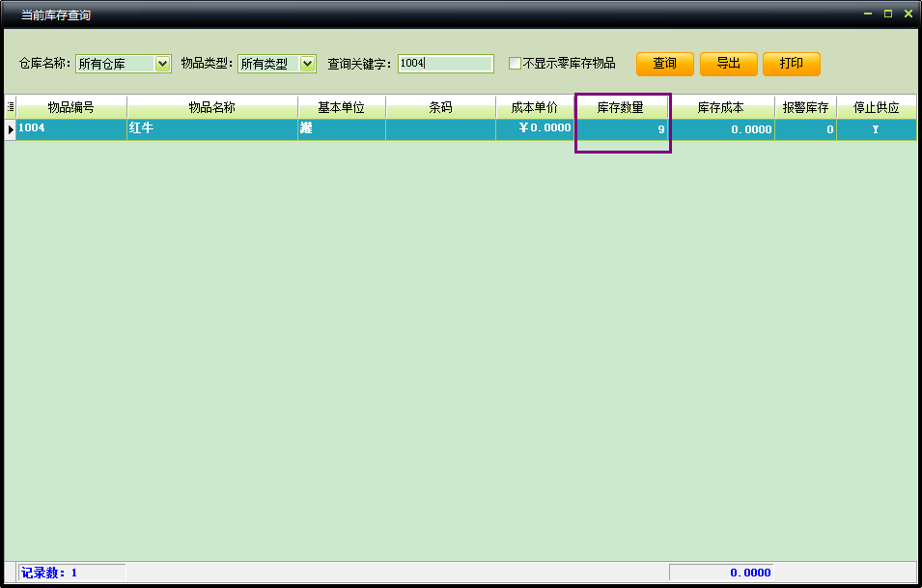The image size is (922, 588).
Task: Click the 条码 column header
Action: tap(440, 107)
